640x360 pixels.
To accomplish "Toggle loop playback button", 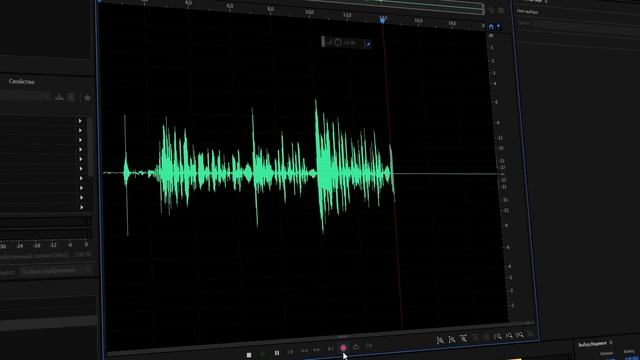I will pos(356,347).
